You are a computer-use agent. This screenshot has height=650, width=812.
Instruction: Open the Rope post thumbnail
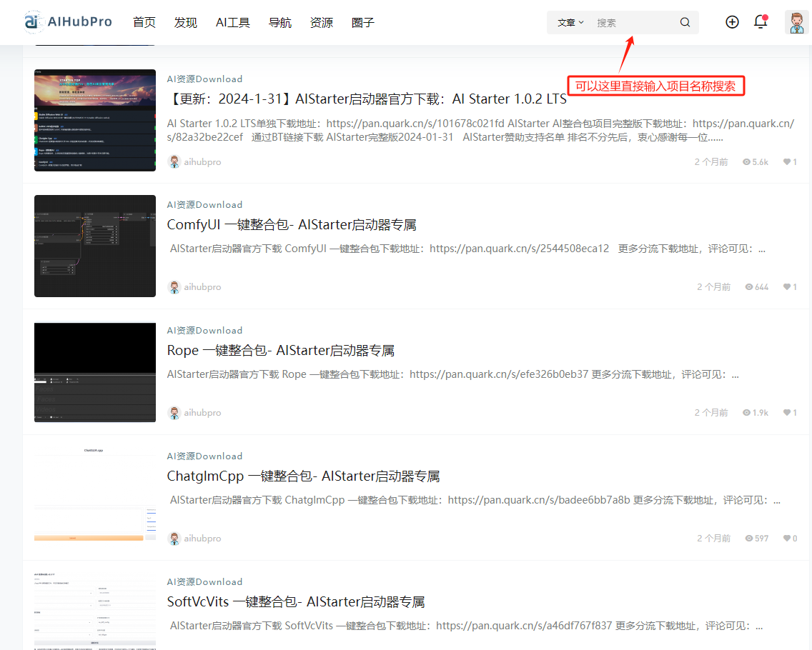point(95,372)
